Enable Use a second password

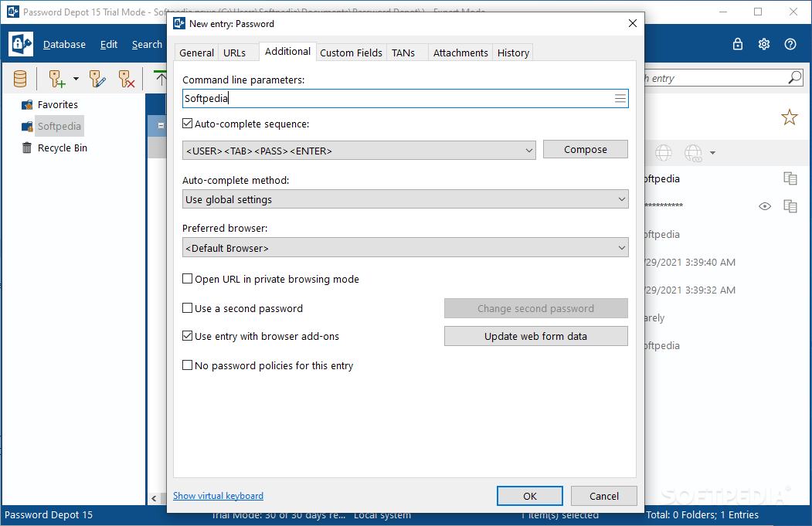pos(188,308)
